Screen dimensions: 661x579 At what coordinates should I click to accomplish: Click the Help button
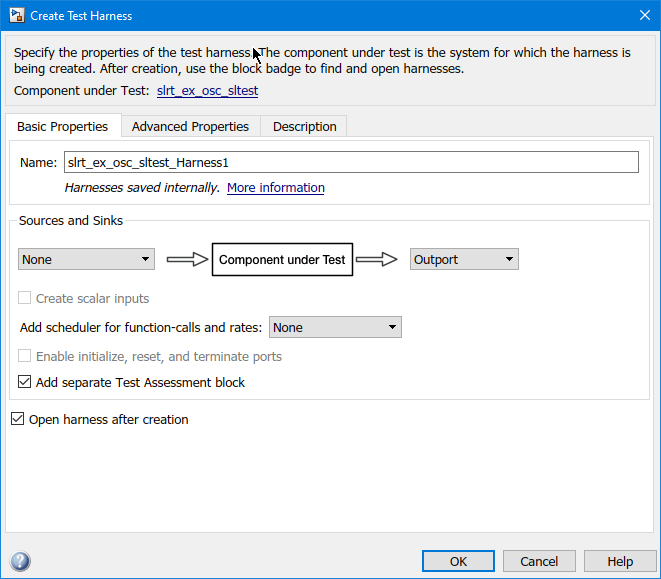point(620,561)
